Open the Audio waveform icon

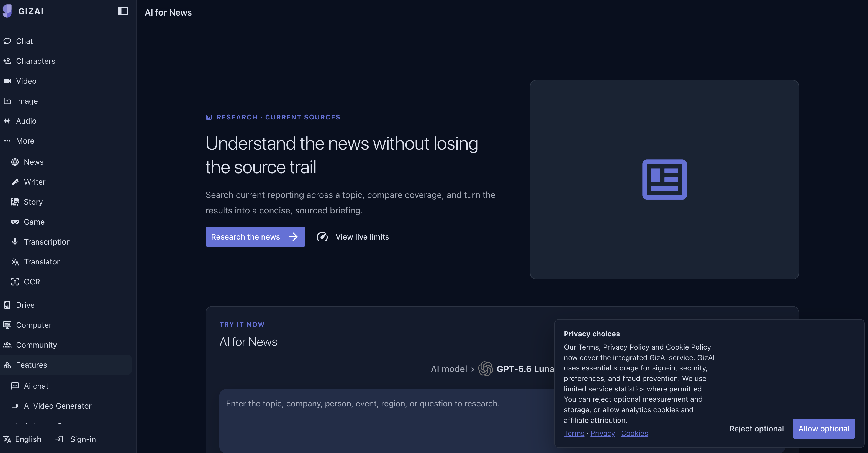7,121
